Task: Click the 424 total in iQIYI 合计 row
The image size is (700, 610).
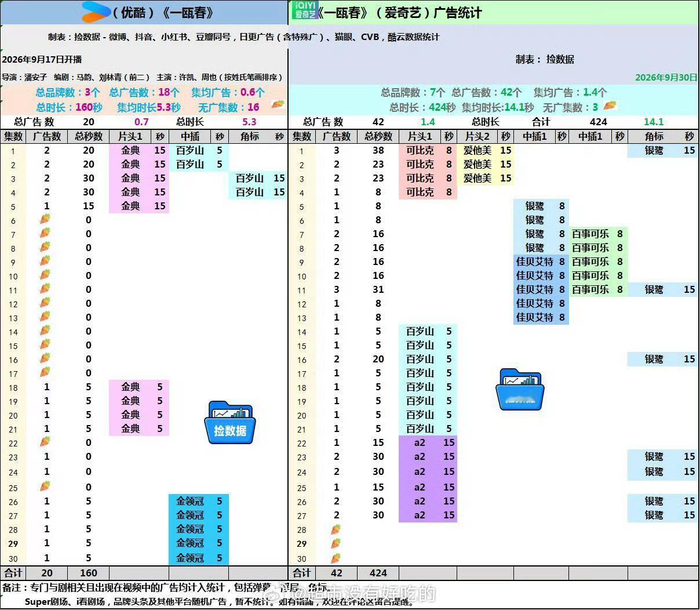Action: (378, 573)
